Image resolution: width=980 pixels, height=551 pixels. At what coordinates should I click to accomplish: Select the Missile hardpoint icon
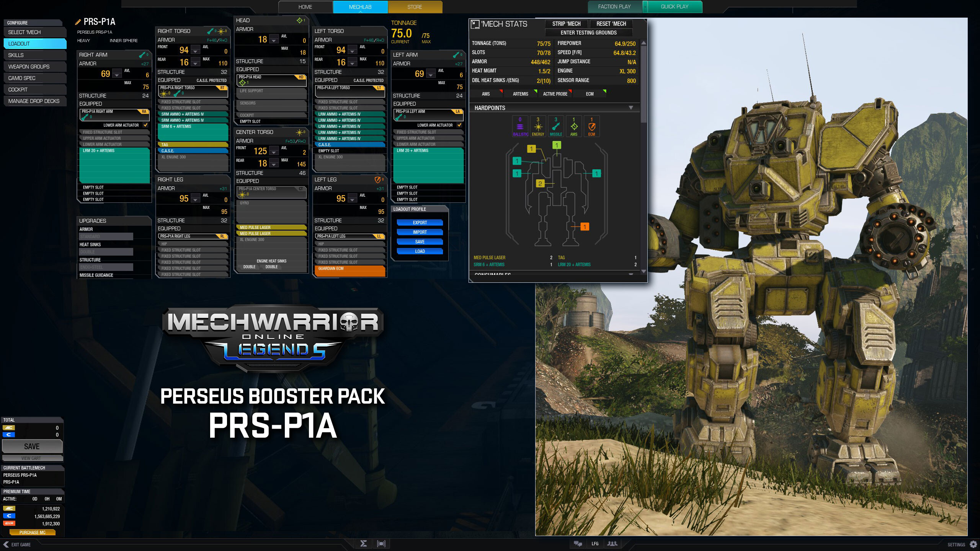[556, 127]
